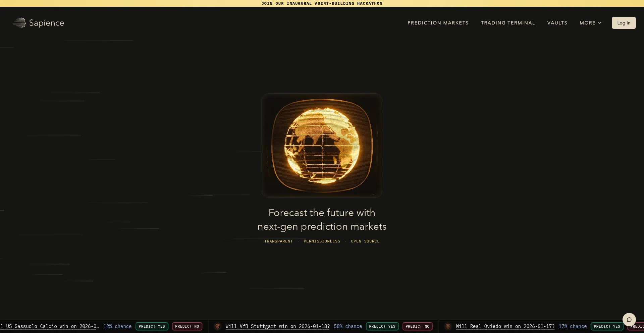
Task: Predict Yes on US Sassuolo Calcio
Action: (152, 326)
